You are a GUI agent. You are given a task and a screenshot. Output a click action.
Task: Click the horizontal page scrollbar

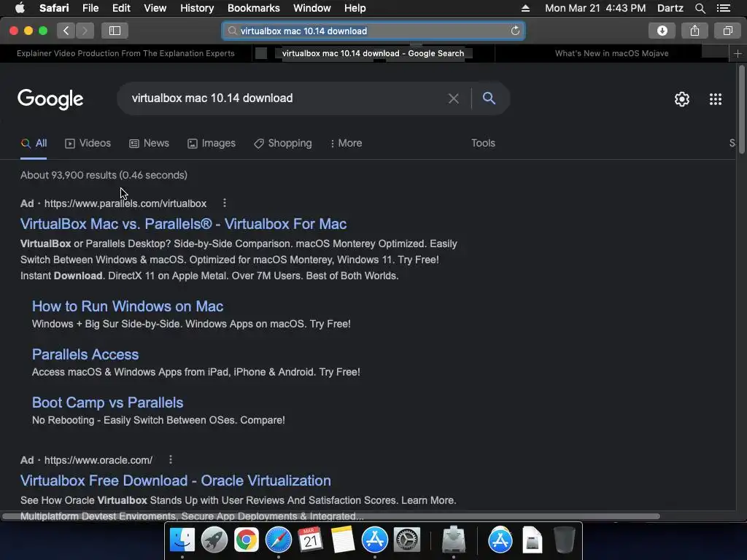pyautogui.click(x=331, y=516)
